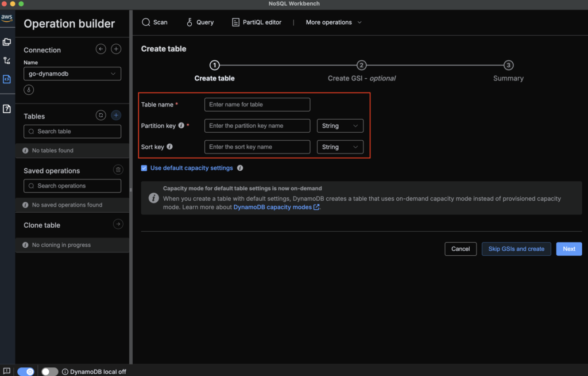Click the add connection plus icon
588x376 pixels.
(116, 49)
